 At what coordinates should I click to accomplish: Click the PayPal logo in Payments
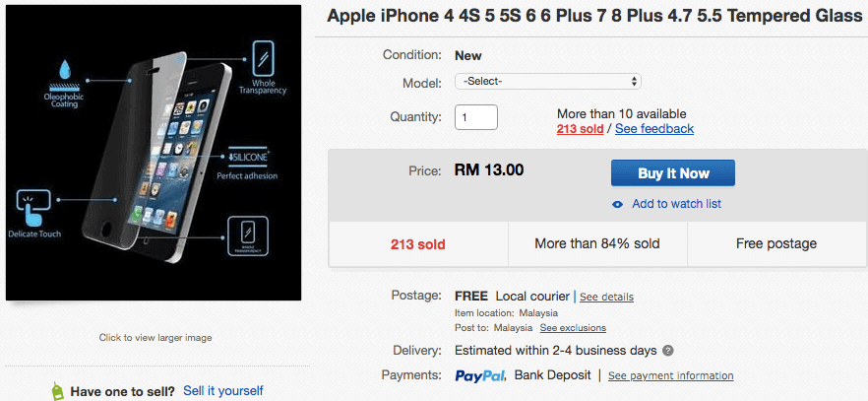[480, 375]
